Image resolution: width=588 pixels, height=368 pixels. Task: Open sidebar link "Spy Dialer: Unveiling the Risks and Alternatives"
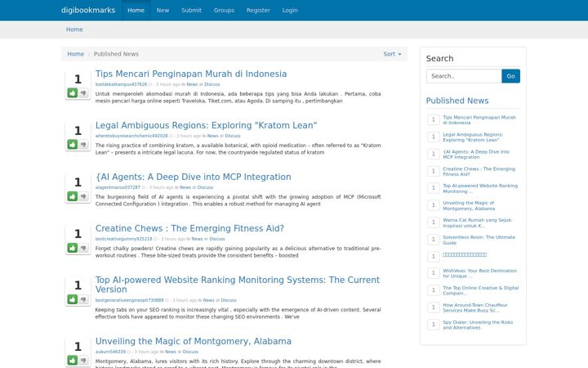[478, 325]
